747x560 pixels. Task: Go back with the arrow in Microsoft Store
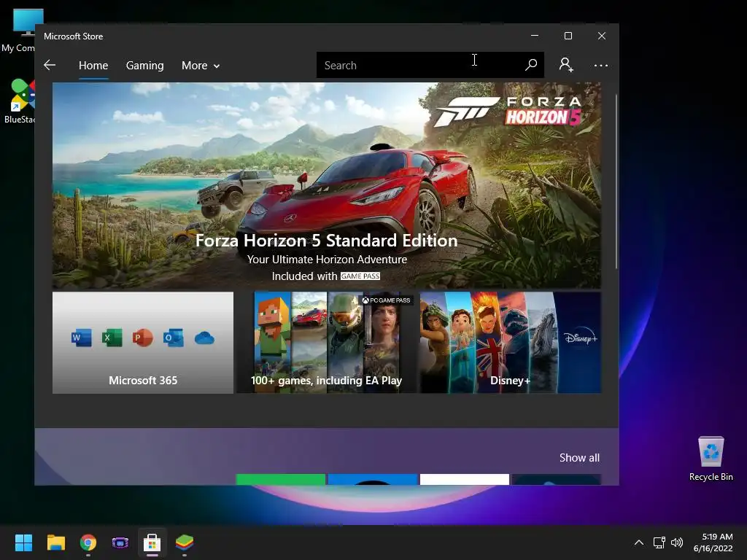(50, 65)
